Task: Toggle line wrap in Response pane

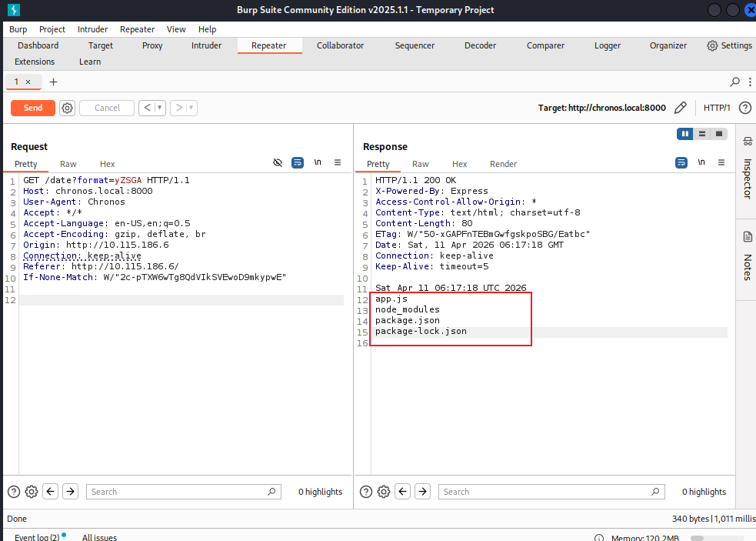Action: tap(681, 162)
